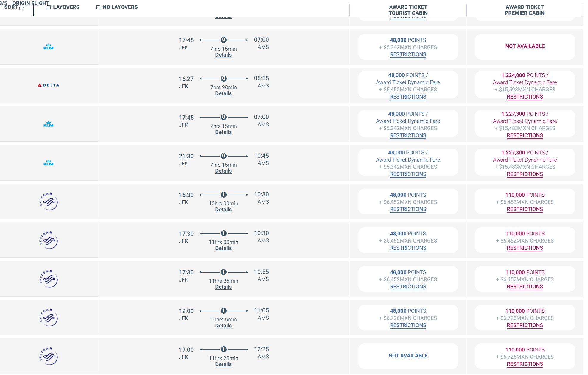The width and height of the screenshot is (588, 375).
Task: Check the NO LAYOVERS filter option
Action: click(98, 7)
